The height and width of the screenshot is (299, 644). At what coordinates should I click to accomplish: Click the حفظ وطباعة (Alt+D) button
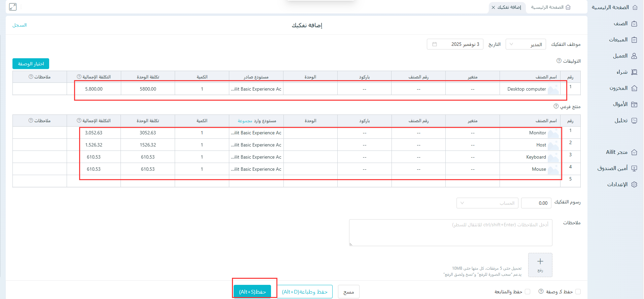pos(305,292)
